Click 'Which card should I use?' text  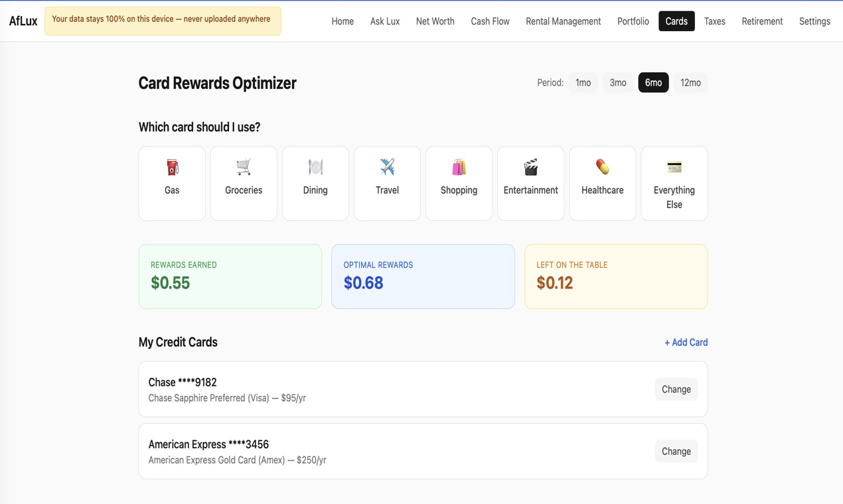(x=199, y=127)
